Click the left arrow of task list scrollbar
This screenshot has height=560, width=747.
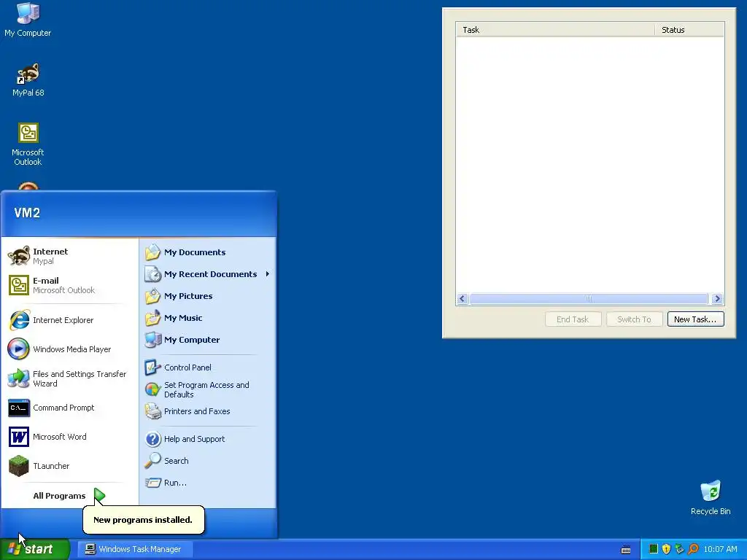point(462,298)
